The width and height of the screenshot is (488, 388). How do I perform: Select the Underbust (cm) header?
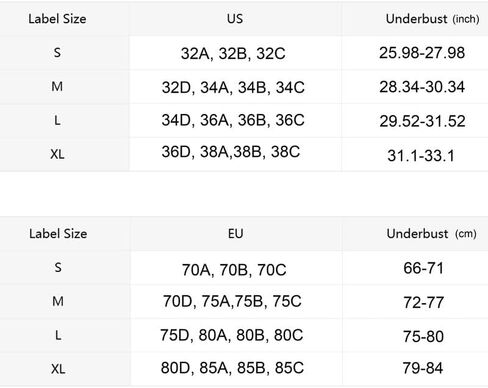pos(432,234)
